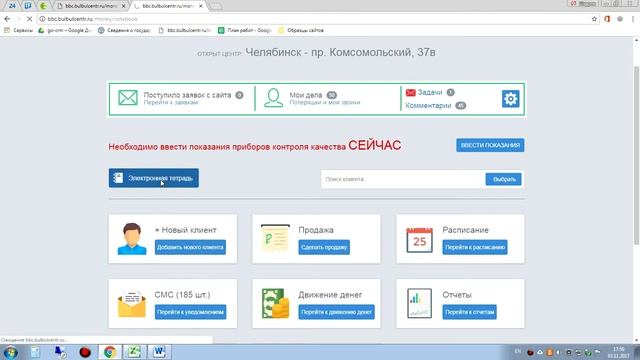Image resolution: width=640 pixels, height=360 pixels.
Task: Click Перейти к движению денег button
Action: [336, 312]
